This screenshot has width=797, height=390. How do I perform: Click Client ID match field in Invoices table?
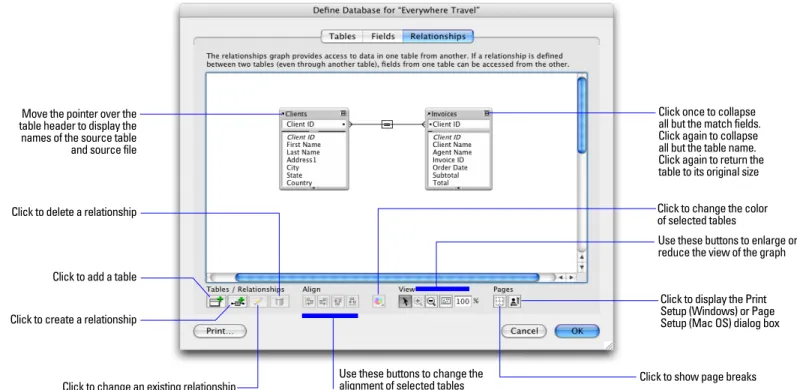point(458,124)
